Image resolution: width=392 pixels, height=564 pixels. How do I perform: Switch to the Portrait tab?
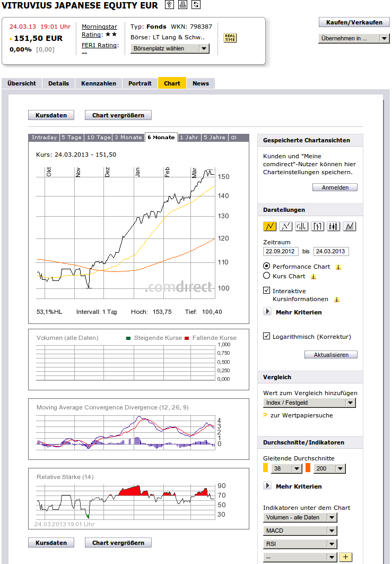click(140, 83)
